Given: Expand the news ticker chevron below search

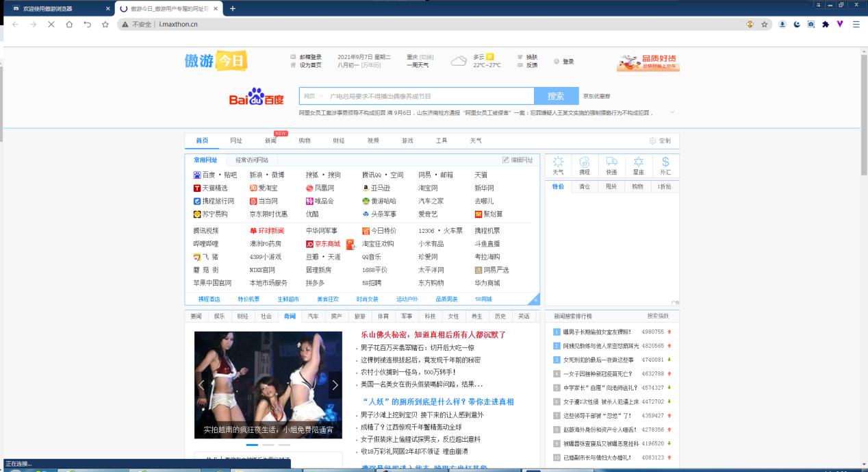Looking at the screenshot, I should pyautogui.click(x=672, y=112).
